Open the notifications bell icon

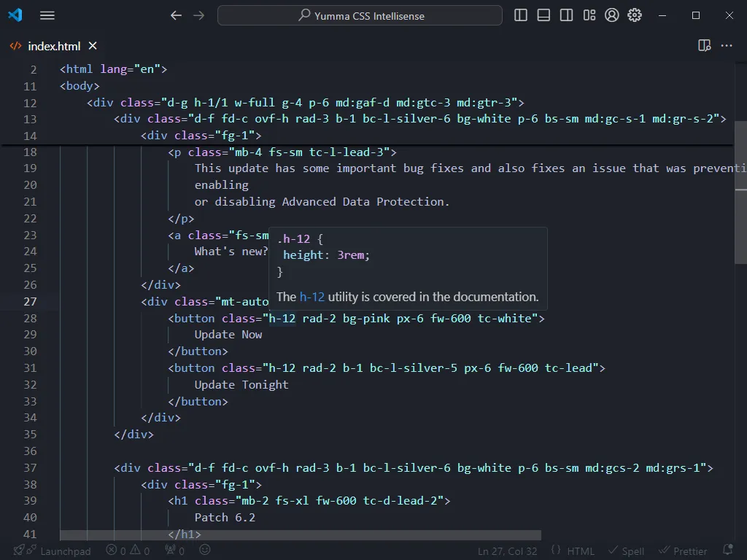[727, 551]
